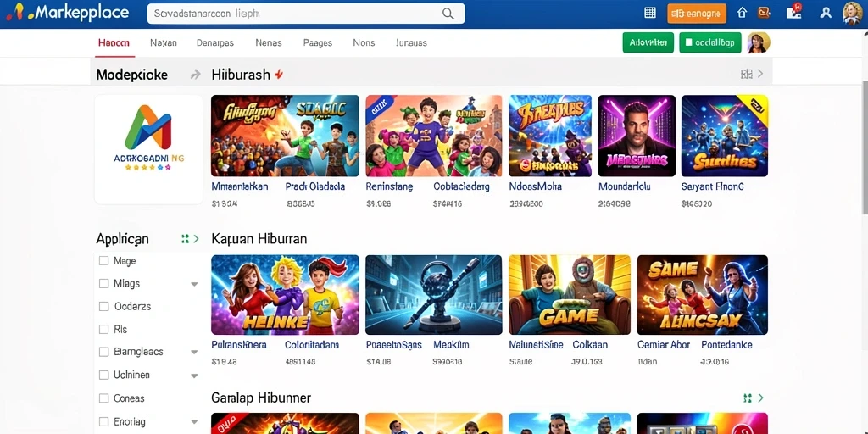Open notifications icon with red badge

click(x=794, y=12)
